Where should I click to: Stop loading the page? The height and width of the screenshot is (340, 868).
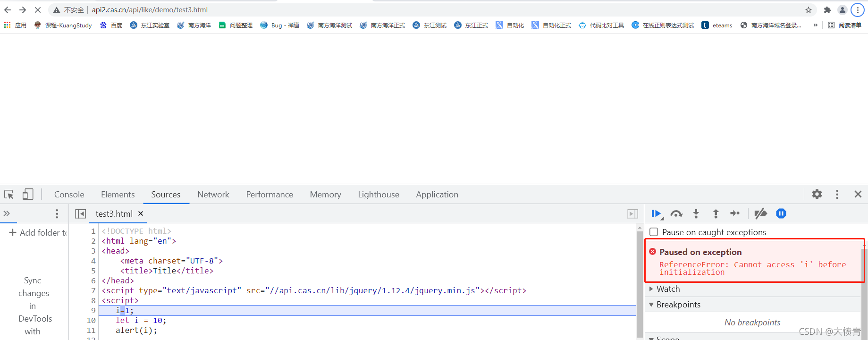pyautogui.click(x=38, y=10)
